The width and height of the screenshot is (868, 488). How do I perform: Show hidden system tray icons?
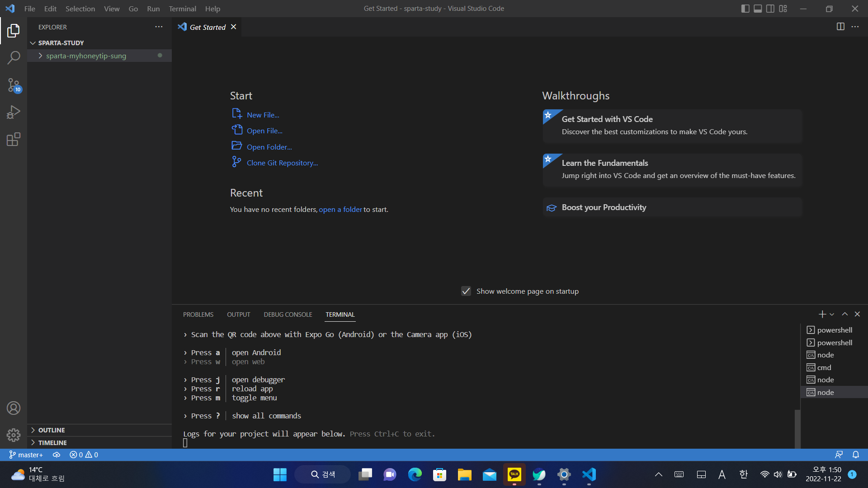[x=659, y=474]
